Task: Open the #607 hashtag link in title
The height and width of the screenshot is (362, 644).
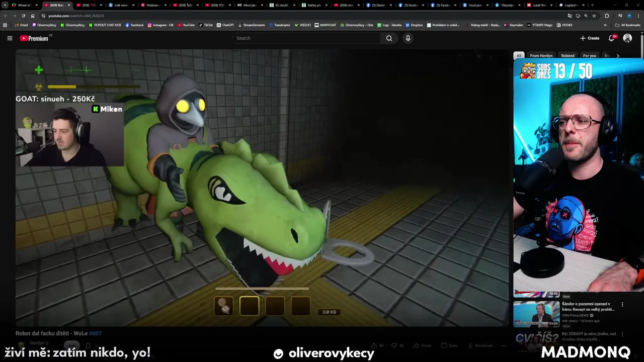Action: click(96, 333)
